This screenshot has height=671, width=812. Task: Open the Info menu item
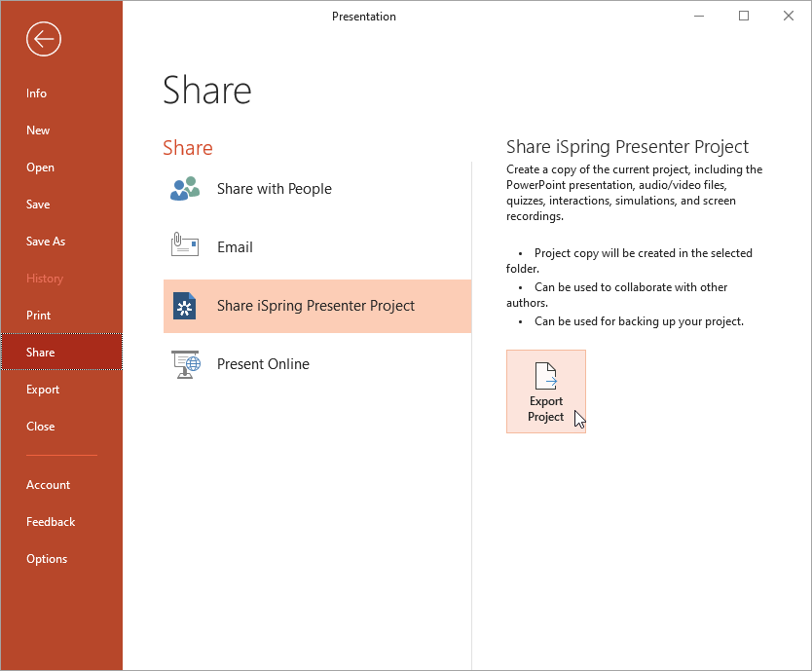click(x=36, y=93)
